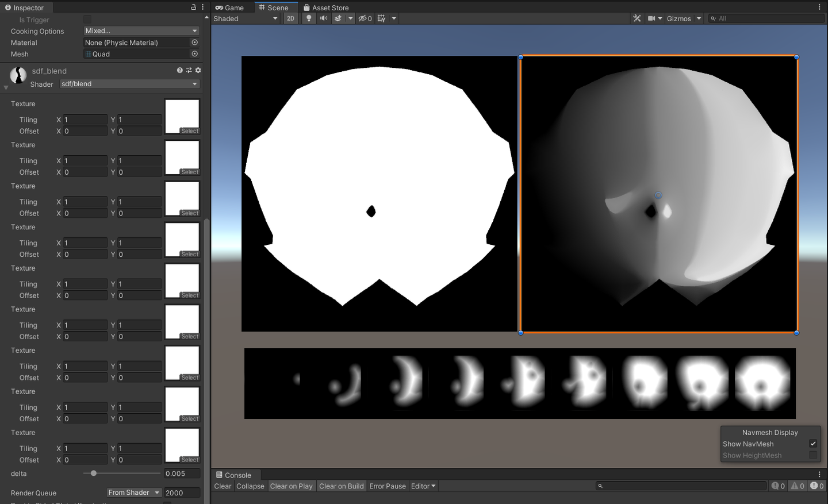Select the gradient sdf quad in scene
Image resolution: width=828 pixels, height=504 pixels.
point(658,194)
